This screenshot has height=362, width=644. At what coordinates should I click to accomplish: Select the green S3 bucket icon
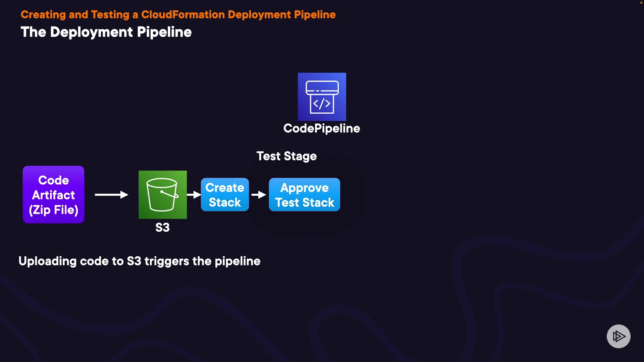(162, 194)
